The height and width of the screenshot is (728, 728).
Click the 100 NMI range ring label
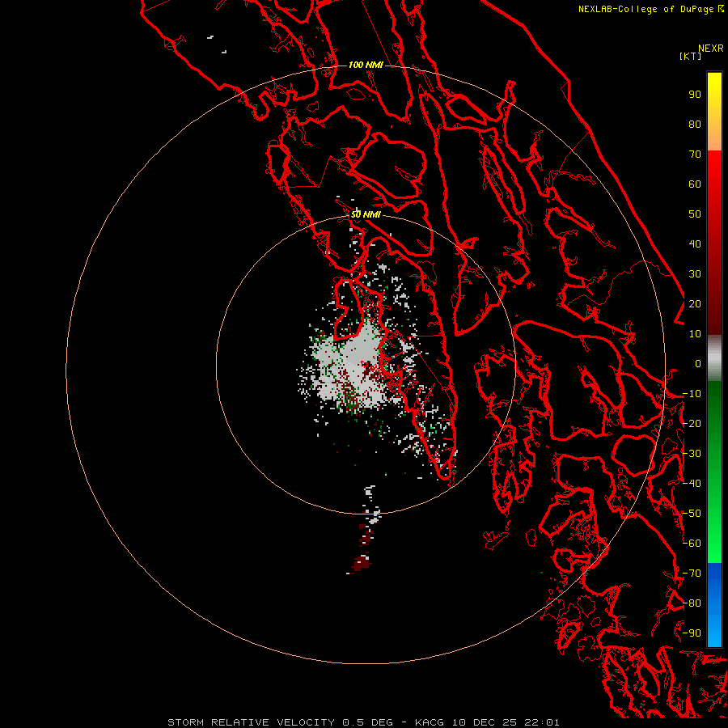tap(366, 65)
